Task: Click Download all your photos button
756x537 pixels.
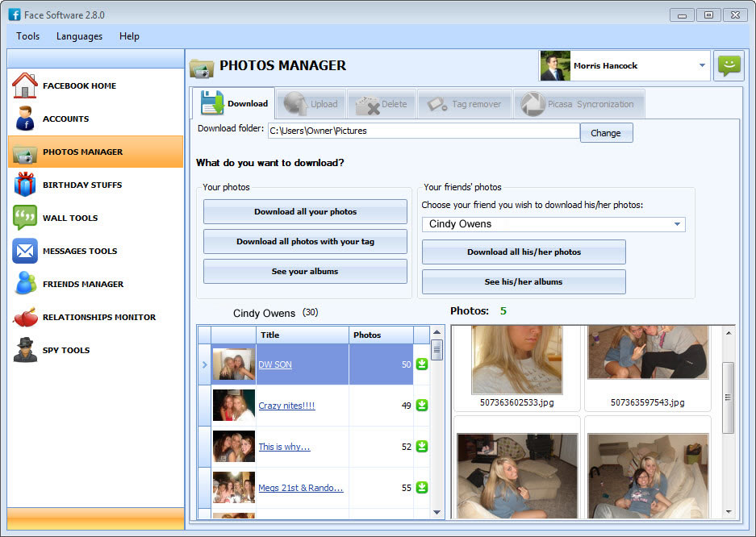Action: click(305, 211)
